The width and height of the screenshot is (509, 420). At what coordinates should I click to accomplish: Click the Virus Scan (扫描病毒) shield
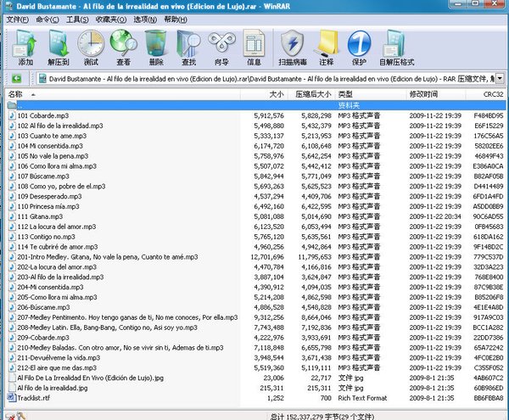click(x=292, y=44)
